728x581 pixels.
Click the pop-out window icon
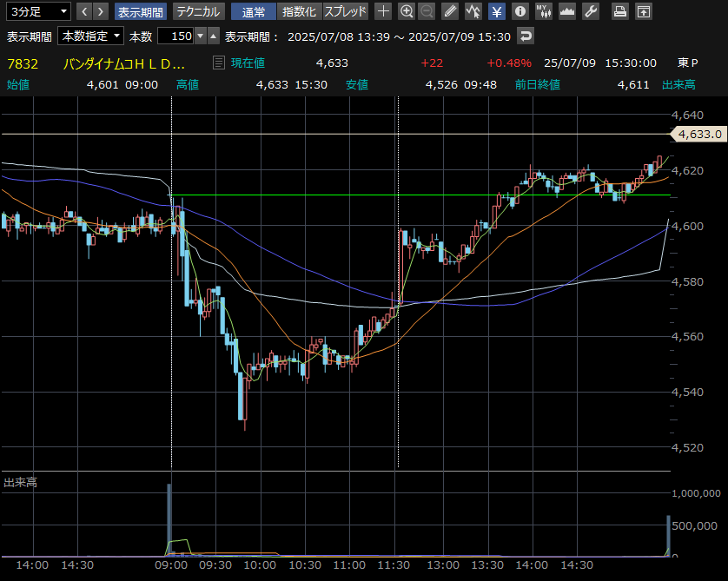point(643,11)
